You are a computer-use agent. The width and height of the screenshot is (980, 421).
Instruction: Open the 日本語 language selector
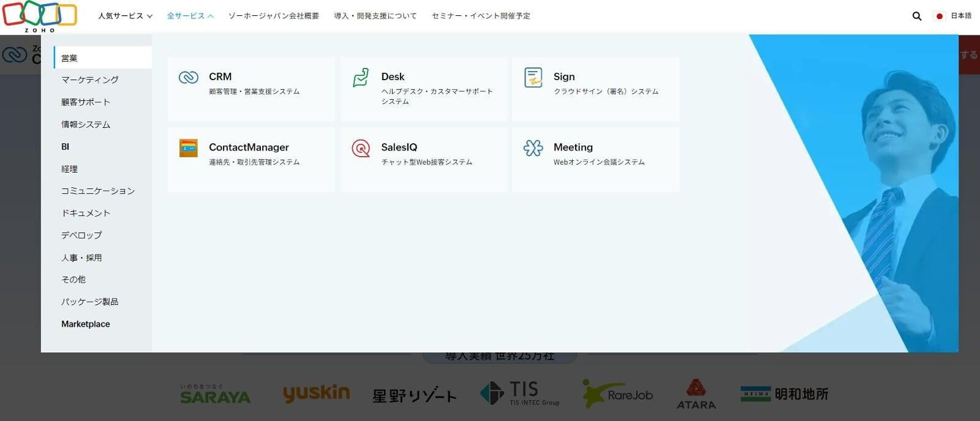pyautogui.click(x=961, y=16)
